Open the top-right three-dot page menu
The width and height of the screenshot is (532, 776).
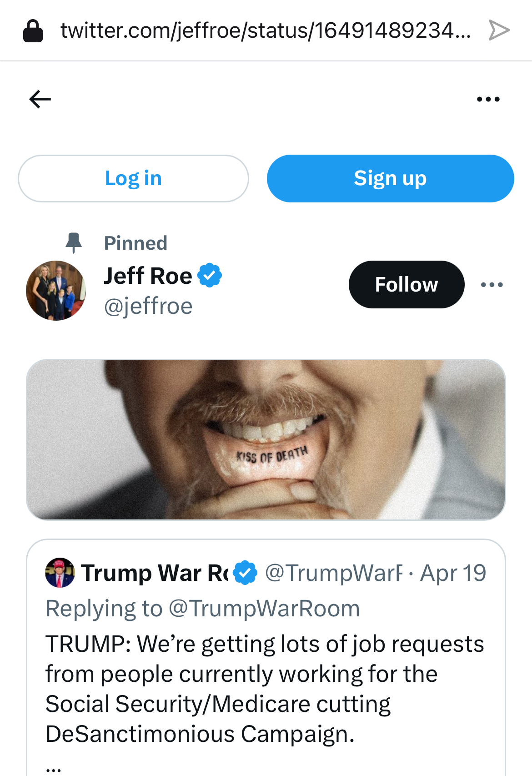point(488,99)
